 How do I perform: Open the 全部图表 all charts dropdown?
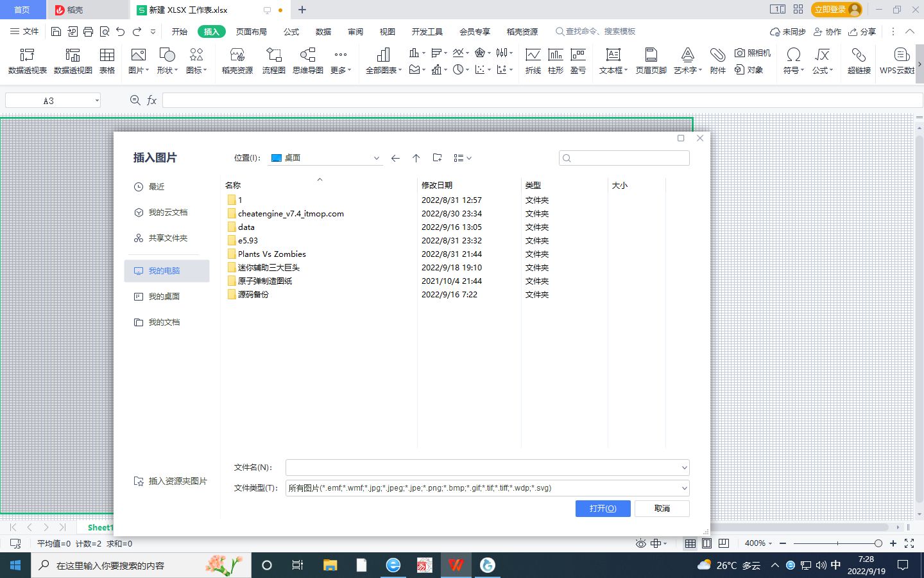(x=384, y=70)
